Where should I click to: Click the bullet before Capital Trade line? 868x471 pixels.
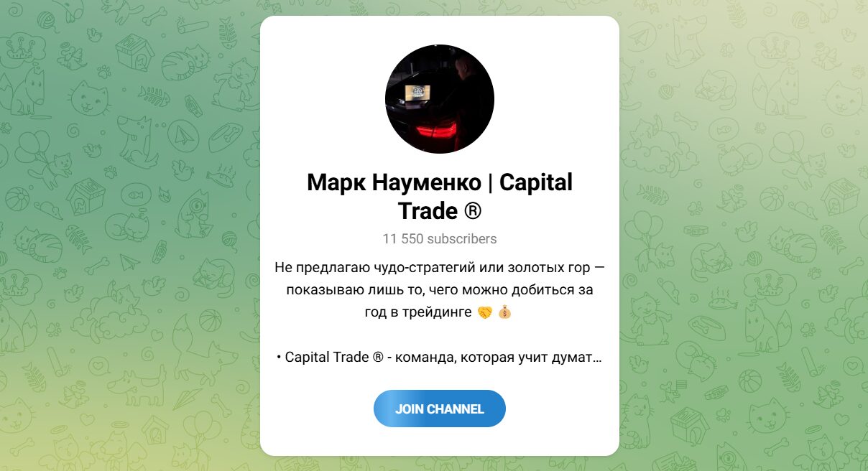[279, 358]
